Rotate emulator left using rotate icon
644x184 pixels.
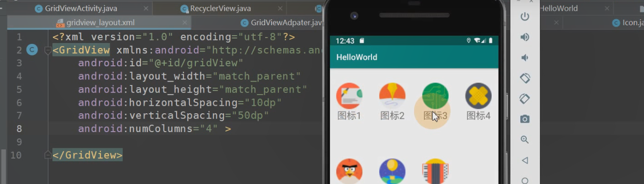pos(525,78)
